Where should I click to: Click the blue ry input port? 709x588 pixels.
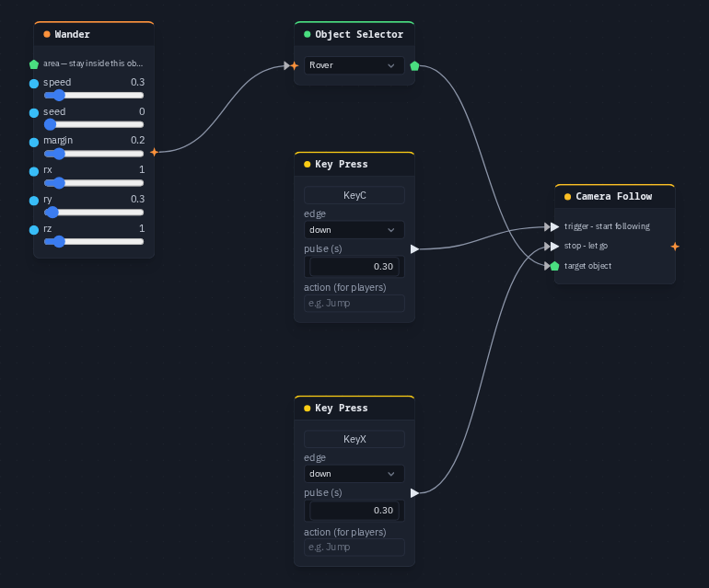pyautogui.click(x=34, y=201)
